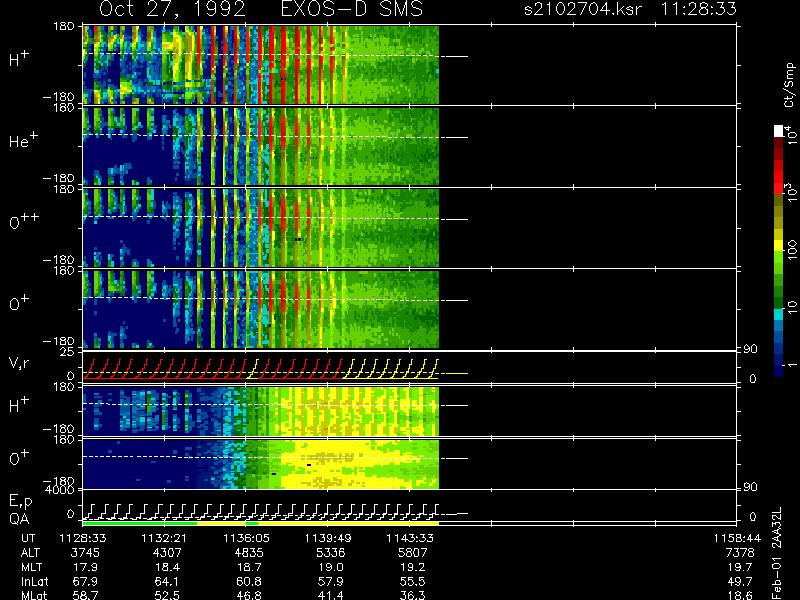The image size is (800, 600).
Task: Select UT value "1139:49"
Action: click(x=328, y=538)
